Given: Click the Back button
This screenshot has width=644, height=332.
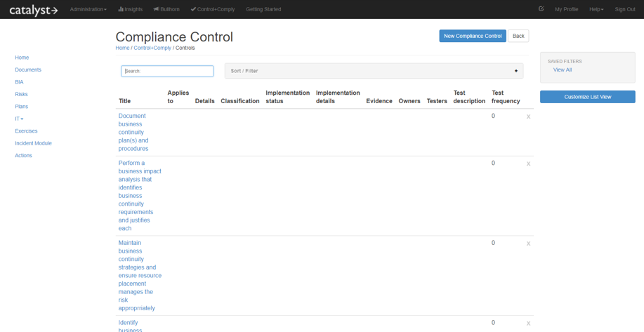Looking at the screenshot, I should tap(518, 36).
